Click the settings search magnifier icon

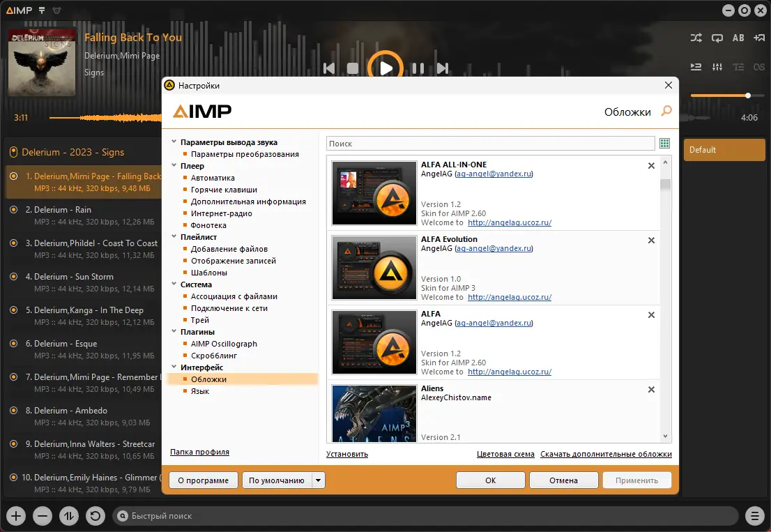[666, 111]
